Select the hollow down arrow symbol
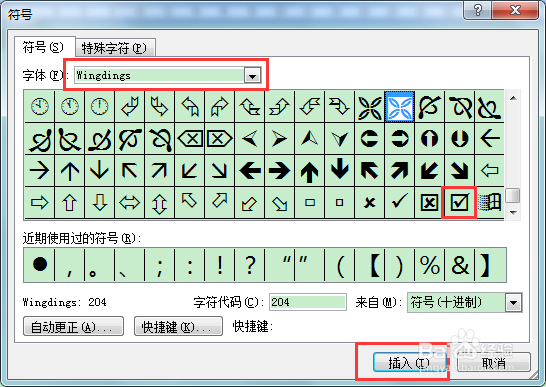The height and width of the screenshot is (387, 546). (100, 202)
